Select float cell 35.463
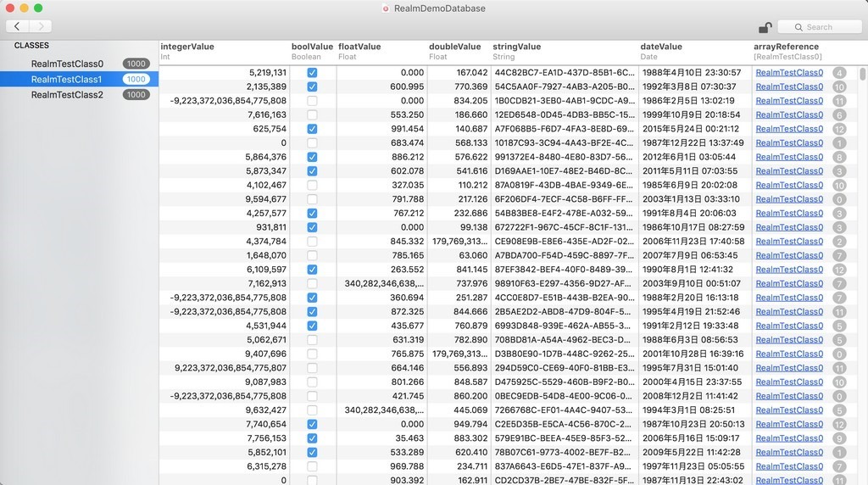Screen dimensions: 868x485 tap(381, 438)
